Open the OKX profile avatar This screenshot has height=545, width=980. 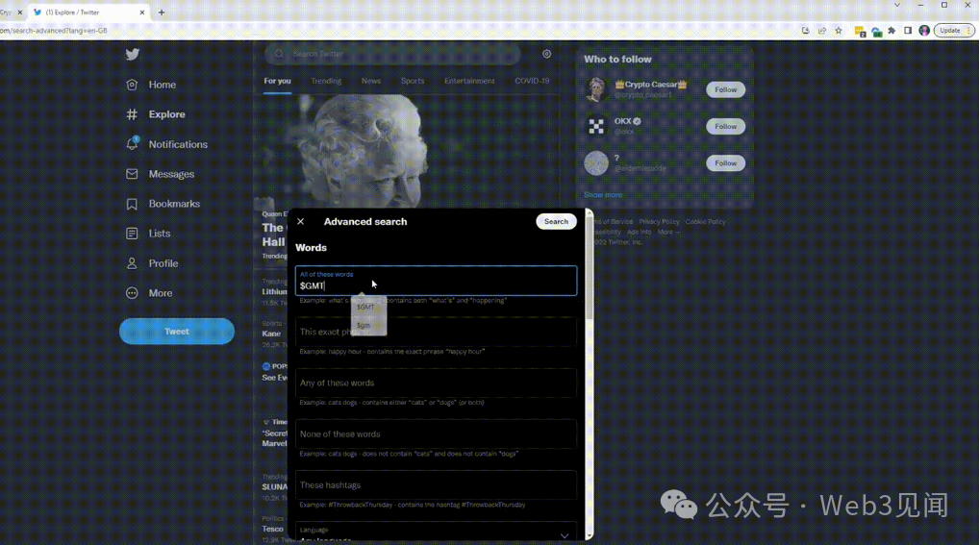596,127
